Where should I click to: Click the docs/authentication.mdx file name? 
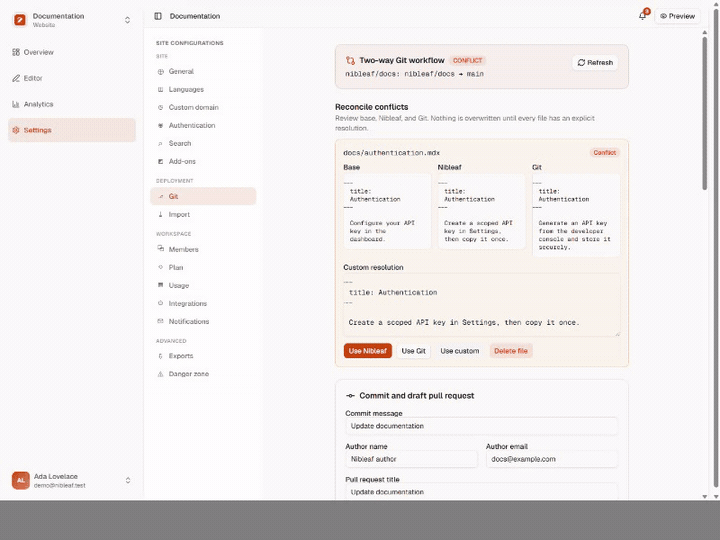point(392,153)
